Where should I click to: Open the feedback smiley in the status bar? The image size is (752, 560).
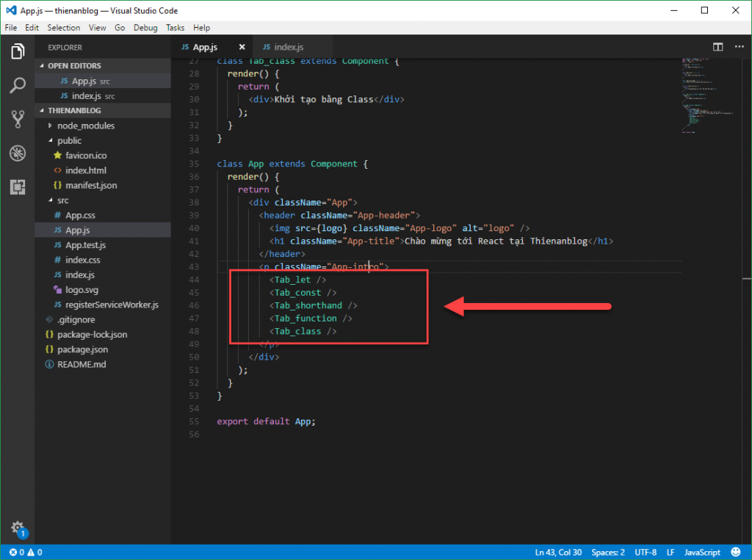[735, 551]
